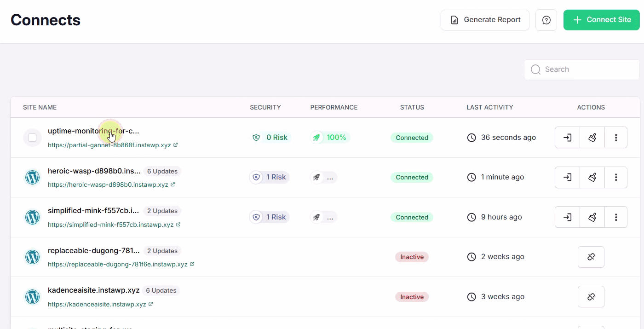
Task: Open the three-dot menu for simplified-mink site
Action: point(616,217)
